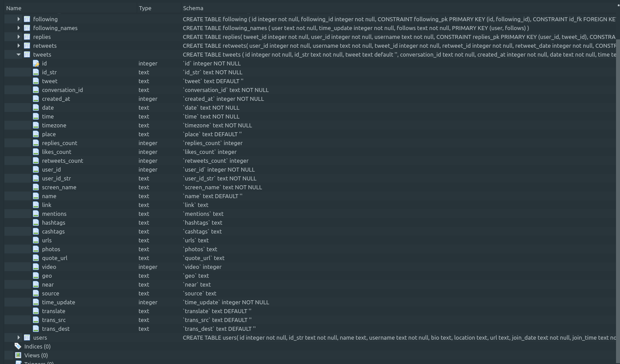
Task: Click the field icon next to hashtags
Action: [x=36, y=222]
